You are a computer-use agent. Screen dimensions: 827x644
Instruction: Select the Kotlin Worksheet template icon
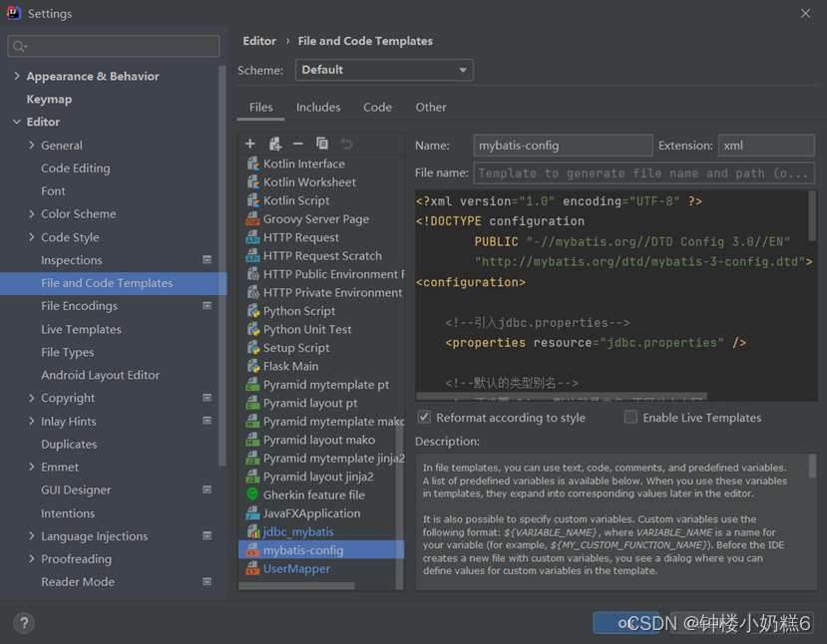[x=253, y=182]
